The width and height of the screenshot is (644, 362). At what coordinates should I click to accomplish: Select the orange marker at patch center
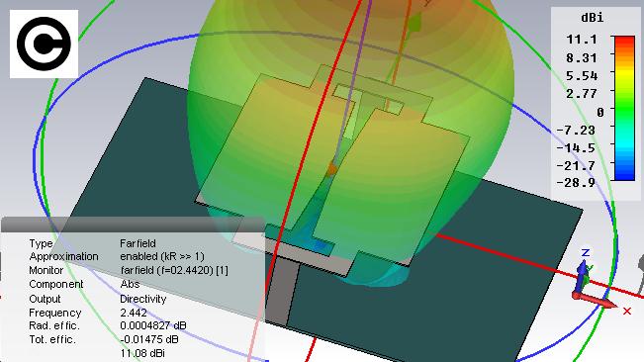(331, 169)
